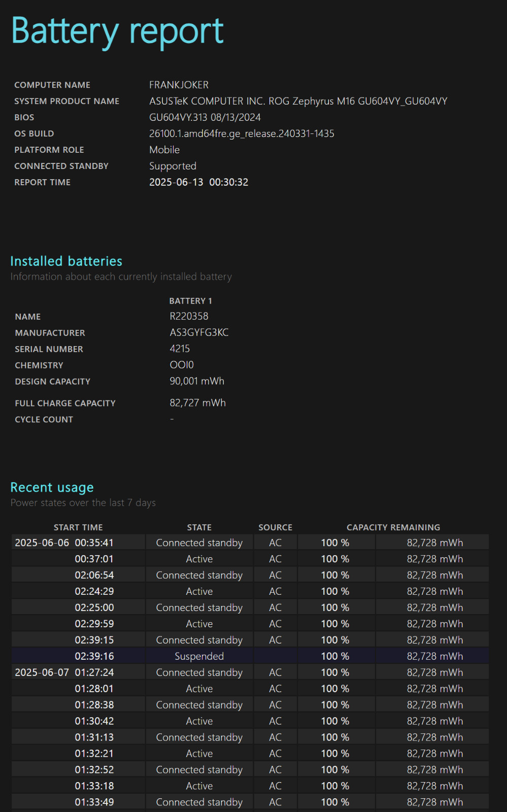Viewport: 507px width, 812px height.
Task: Click the Recent usage heading
Action: (52, 488)
